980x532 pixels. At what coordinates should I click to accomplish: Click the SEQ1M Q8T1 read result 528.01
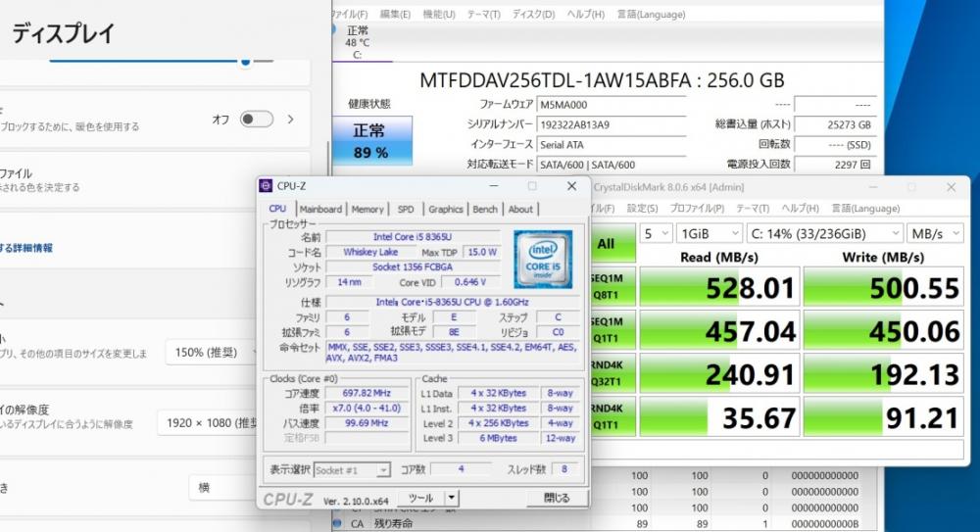point(719,286)
